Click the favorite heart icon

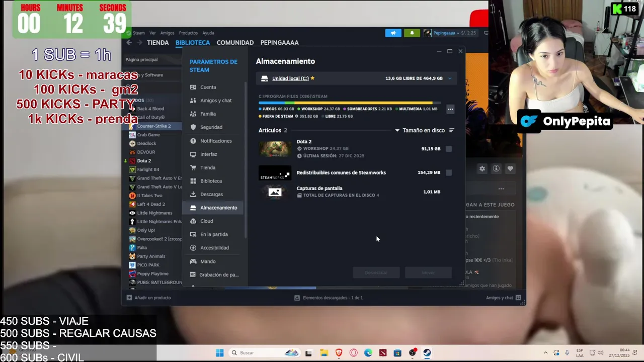[510, 169]
